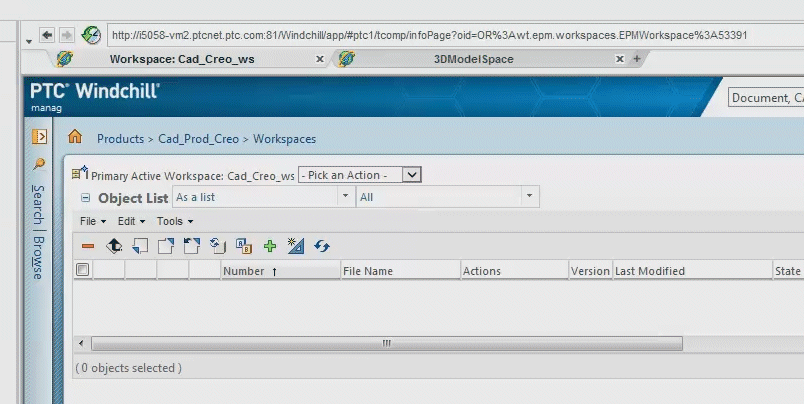Click the Document search type field
The image size is (804, 404).
766,97
